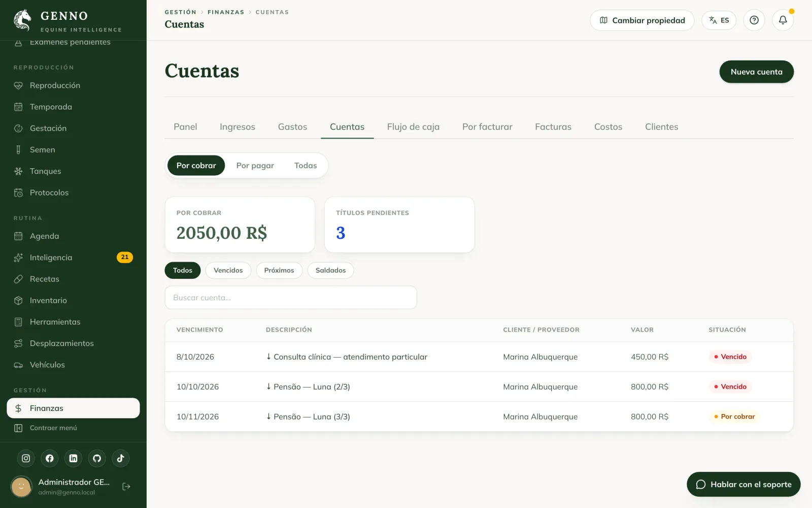
Task: Open the TikTok social icon
Action: [x=121, y=458]
